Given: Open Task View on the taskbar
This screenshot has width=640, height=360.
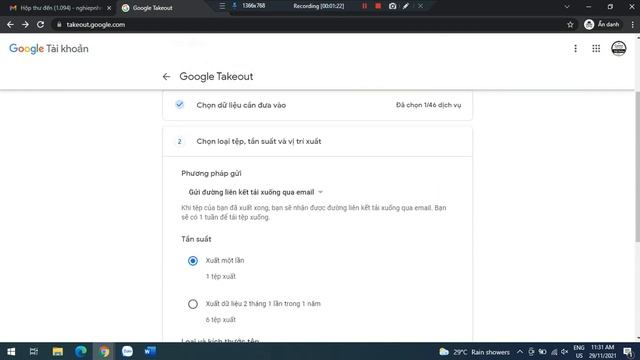Looking at the screenshot, I should tap(34, 351).
